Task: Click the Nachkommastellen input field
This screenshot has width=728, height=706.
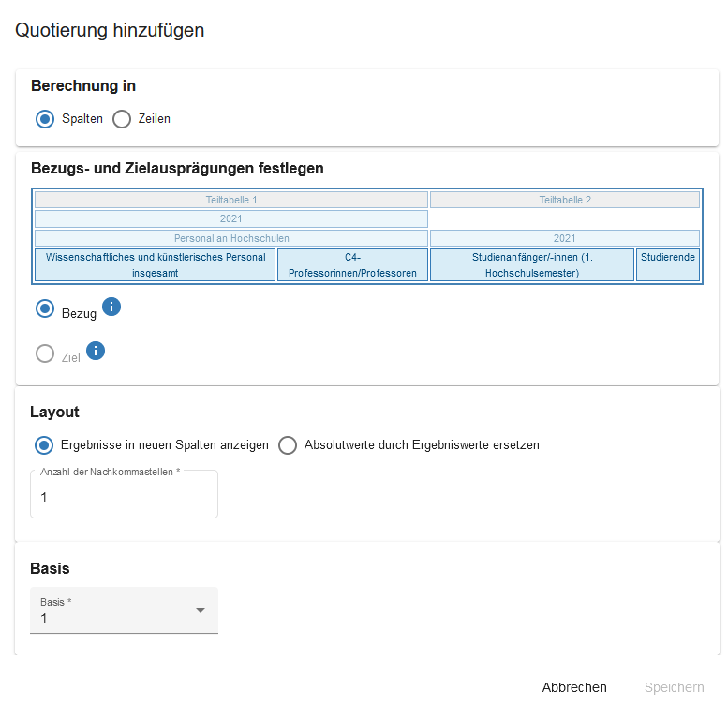Action: (124, 497)
